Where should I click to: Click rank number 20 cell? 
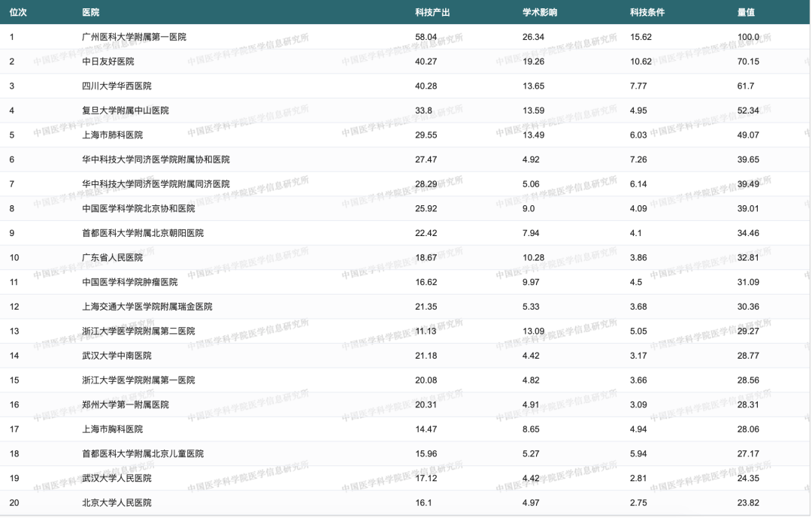(x=14, y=503)
